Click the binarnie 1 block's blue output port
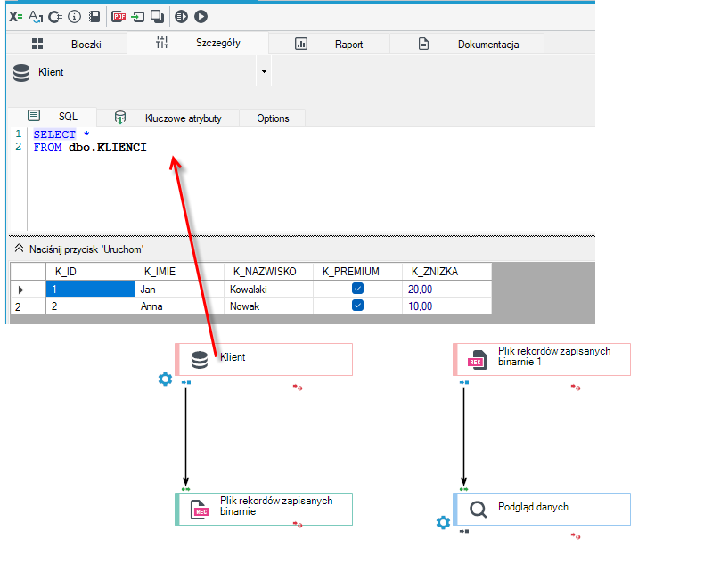The image size is (712, 588). point(464,382)
